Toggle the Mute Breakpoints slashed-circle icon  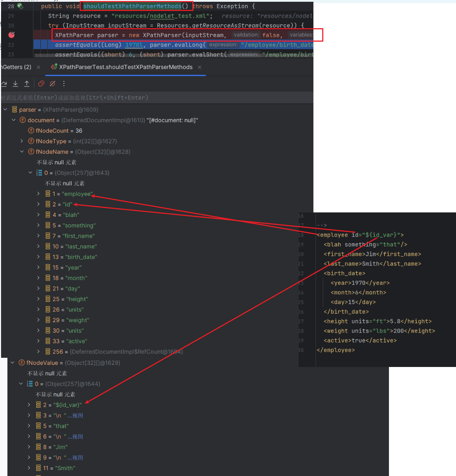53,84
